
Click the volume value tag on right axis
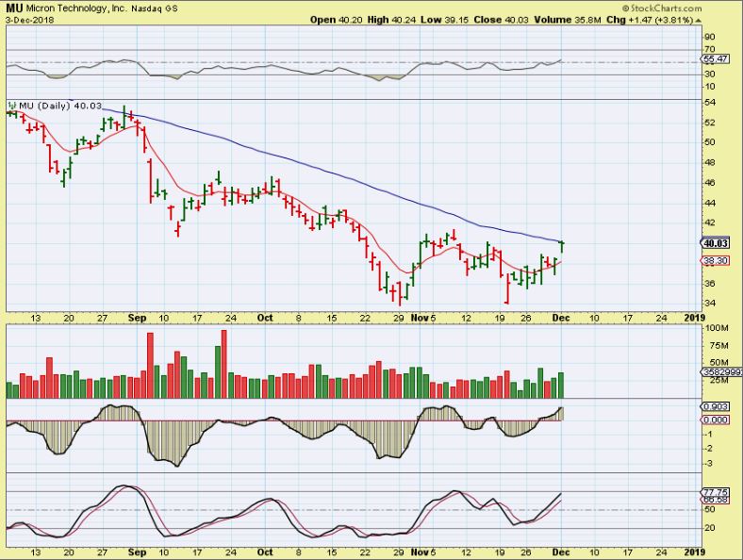(722, 372)
